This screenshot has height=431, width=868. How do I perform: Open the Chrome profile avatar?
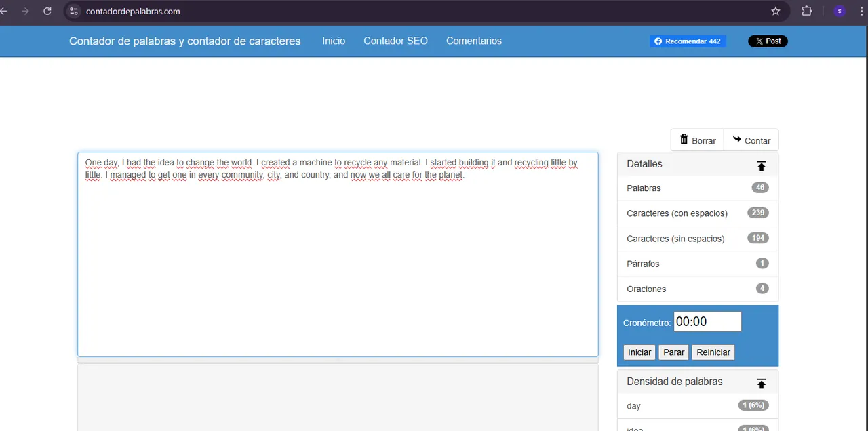(x=840, y=11)
